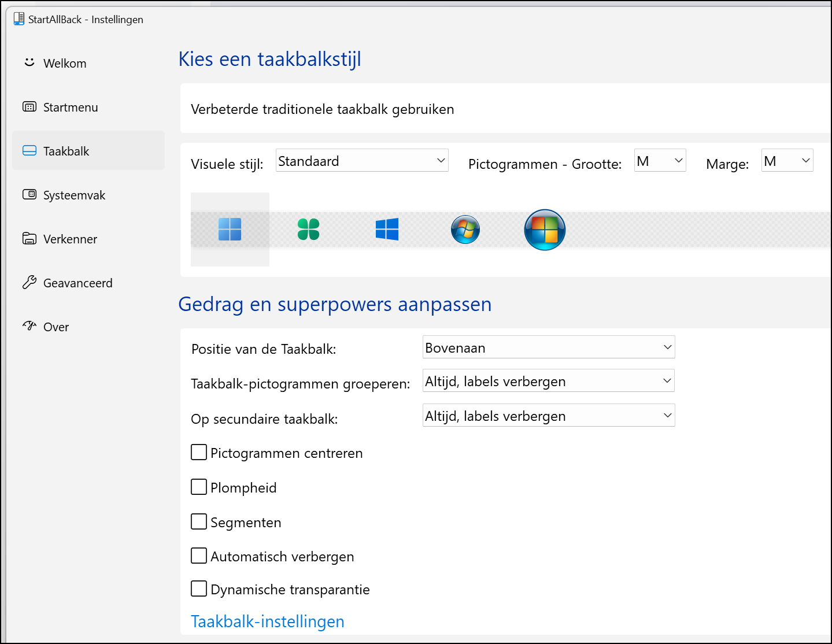Screen dimensions: 832x644
Task: Open the Systeemvak settings
Action: pyautogui.click(x=88, y=195)
